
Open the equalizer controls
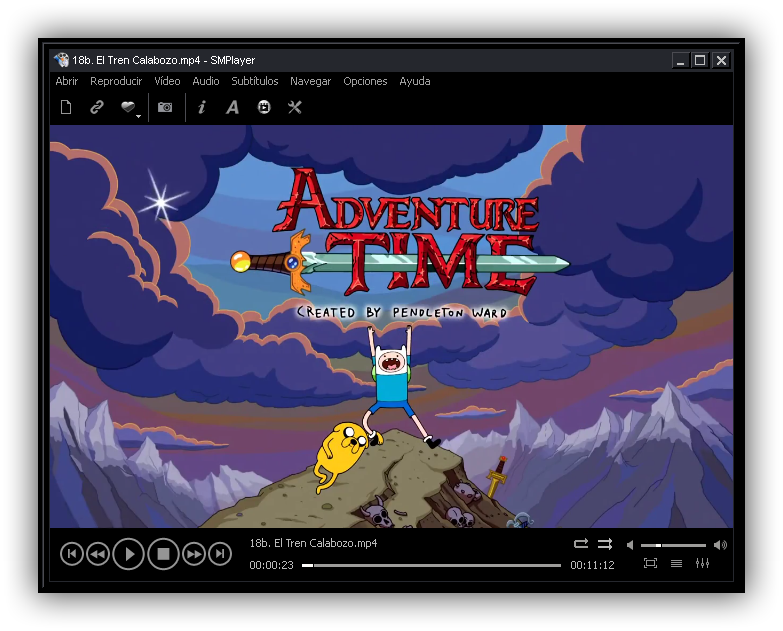coord(702,564)
